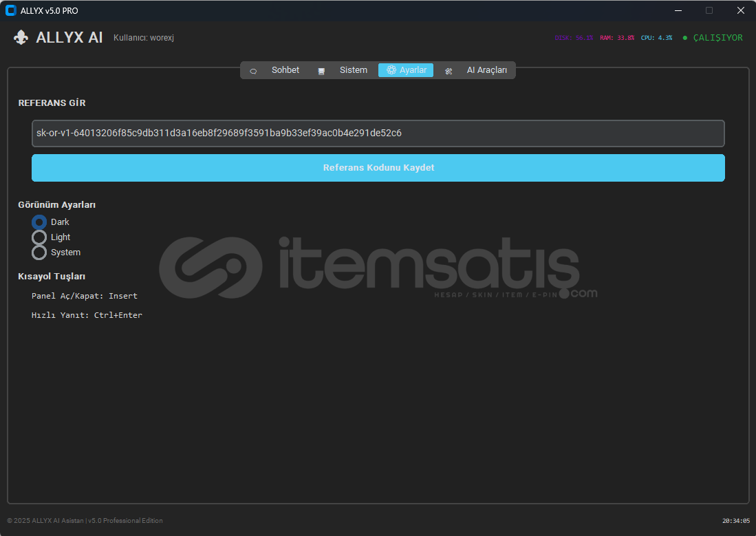Close the ALLYX v5.0 PRO window
756x536 pixels.
point(741,10)
